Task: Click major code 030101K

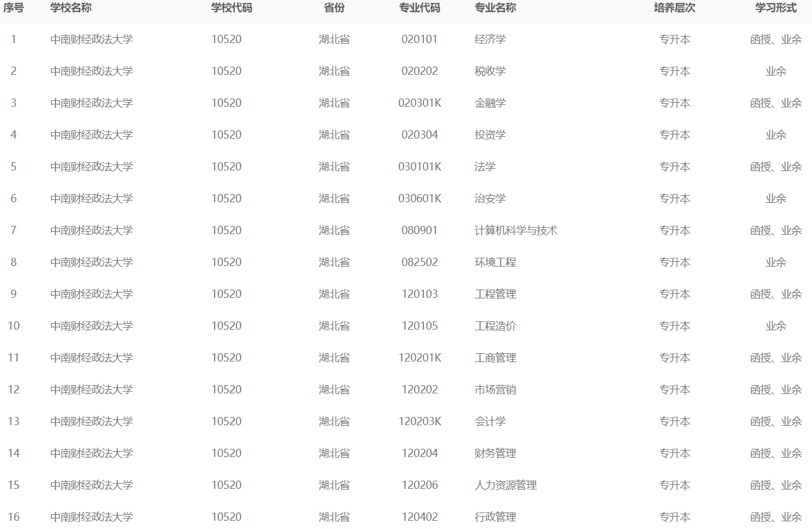Action: click(420, 167)
